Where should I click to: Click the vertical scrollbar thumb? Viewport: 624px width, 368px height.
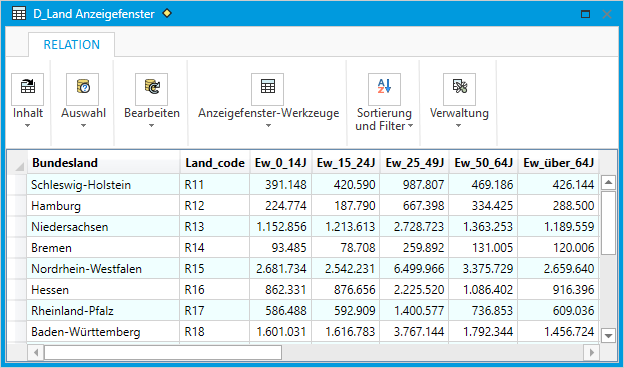point(608,223)
